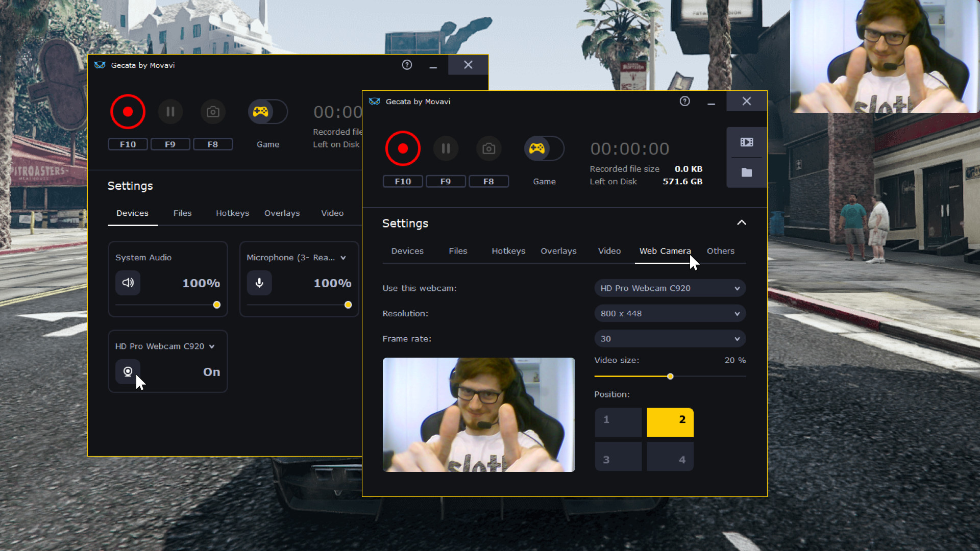Open the Help question mark icon

[684, 101]
